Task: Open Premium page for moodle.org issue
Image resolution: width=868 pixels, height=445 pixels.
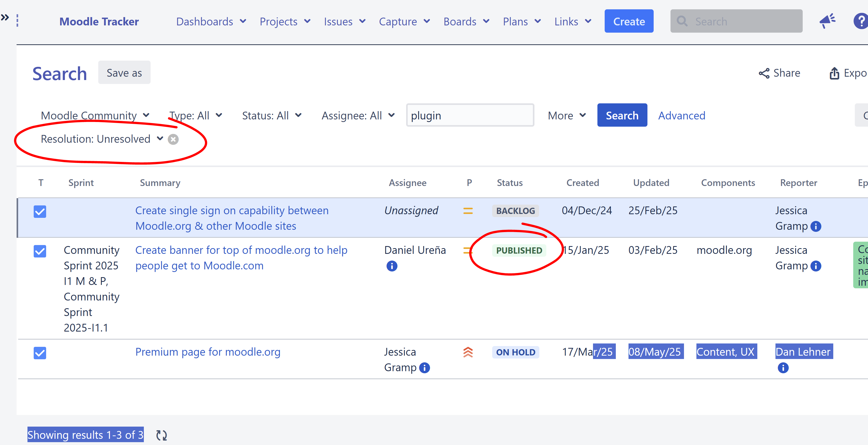Action: click(x=208, y=352)
